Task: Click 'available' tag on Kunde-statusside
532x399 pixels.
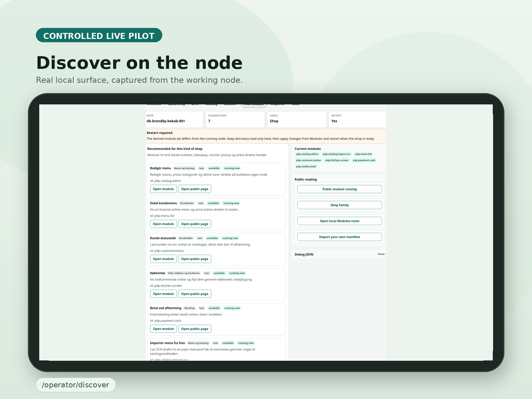Action: click(212, 238)
